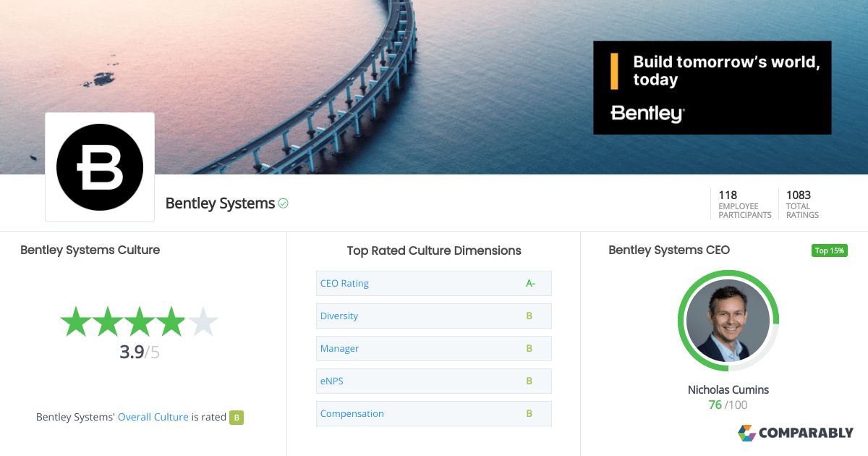Click the fifth gray star in the rating
The height and width of the screenshot is (456, 868).
coord(205,321)
